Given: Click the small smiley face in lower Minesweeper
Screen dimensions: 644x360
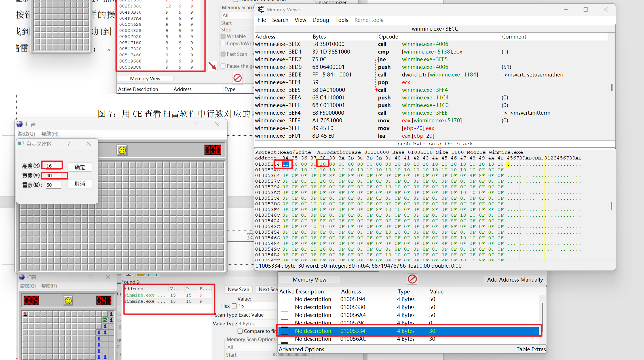Looking at the screenshot, I should click(x=68, y=301).
